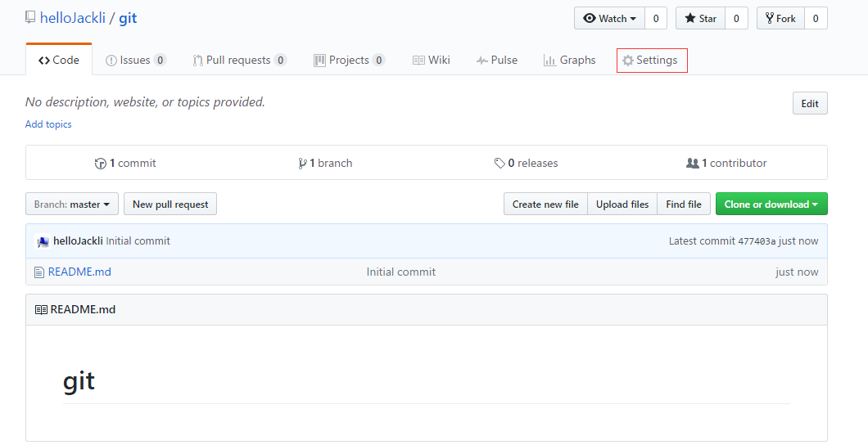The height and width of the screenshot is (445, 868).
Task: Click Edit to change the description
Action: (x=810, y=103)
